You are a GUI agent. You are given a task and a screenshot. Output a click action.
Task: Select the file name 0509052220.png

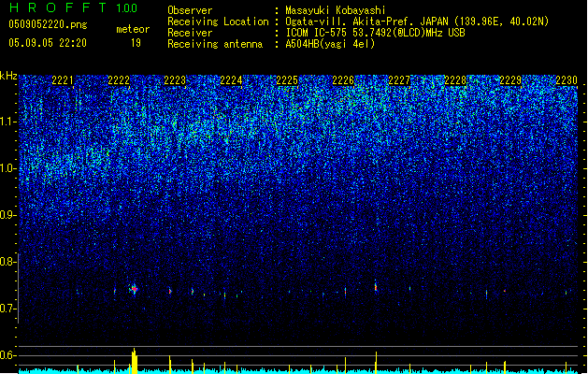(x=48, y=24)
